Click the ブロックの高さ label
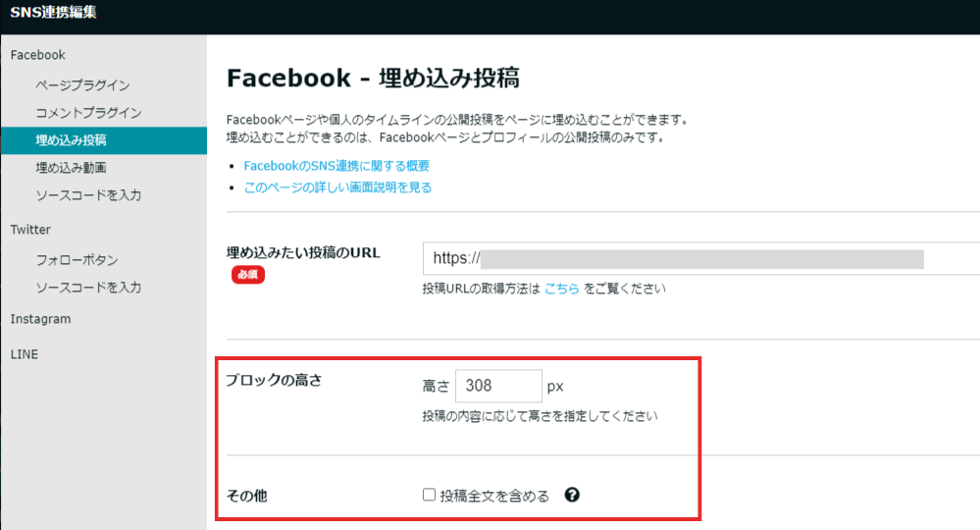Screen dimensions: 980x530 (x=274, y=380)
